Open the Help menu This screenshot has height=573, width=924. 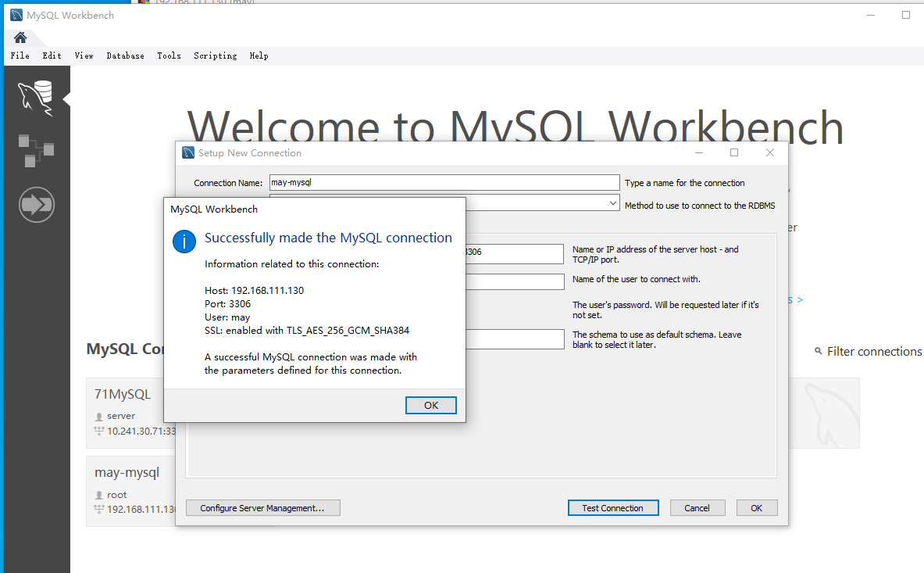(x=259, y=56)
